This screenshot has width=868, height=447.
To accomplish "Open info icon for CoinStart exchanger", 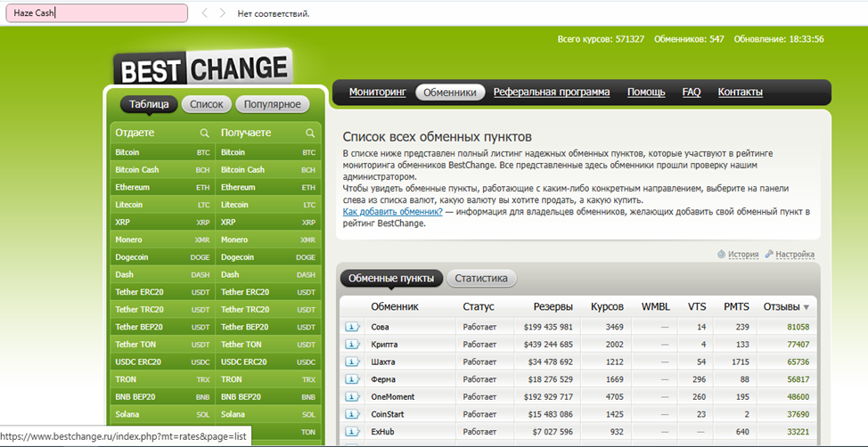I will (x=353, y=414).
